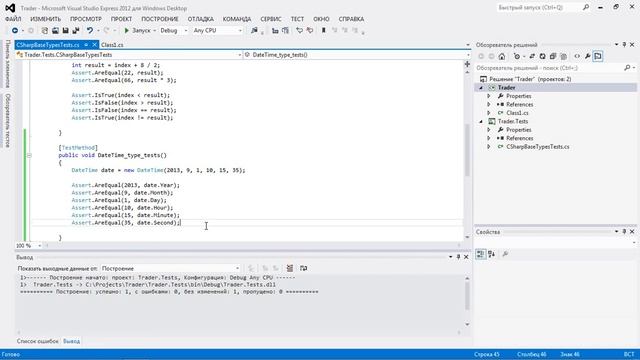Open the СПРАВКА menu
The height and width of the screenshot is (360, 640).
[351, 19]
